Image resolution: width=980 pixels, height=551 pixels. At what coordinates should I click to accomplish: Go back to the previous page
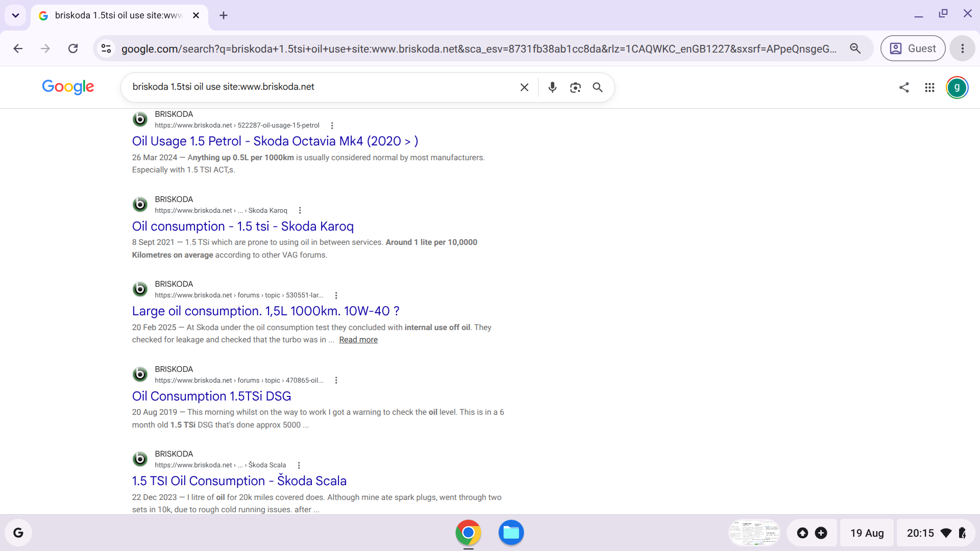tap(18, 48)
